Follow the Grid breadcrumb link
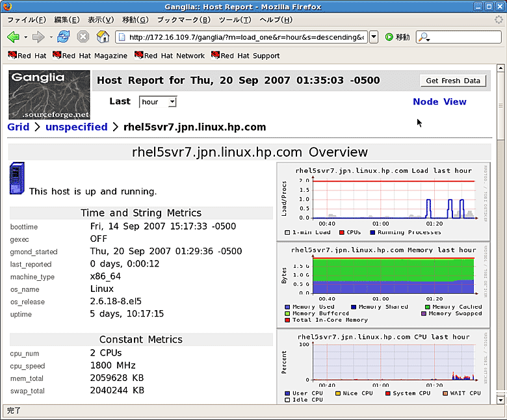The image size is (507, 420). (x=18, y=127)
